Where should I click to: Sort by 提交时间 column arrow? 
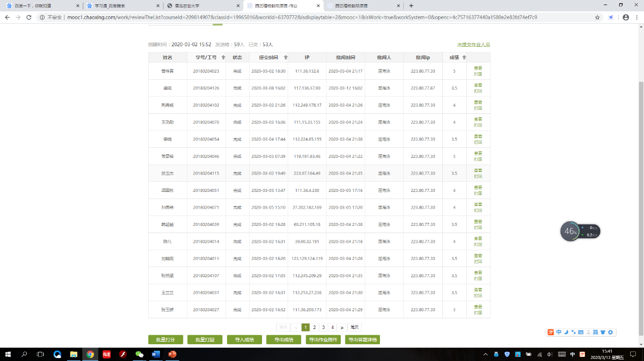point(285,57)
